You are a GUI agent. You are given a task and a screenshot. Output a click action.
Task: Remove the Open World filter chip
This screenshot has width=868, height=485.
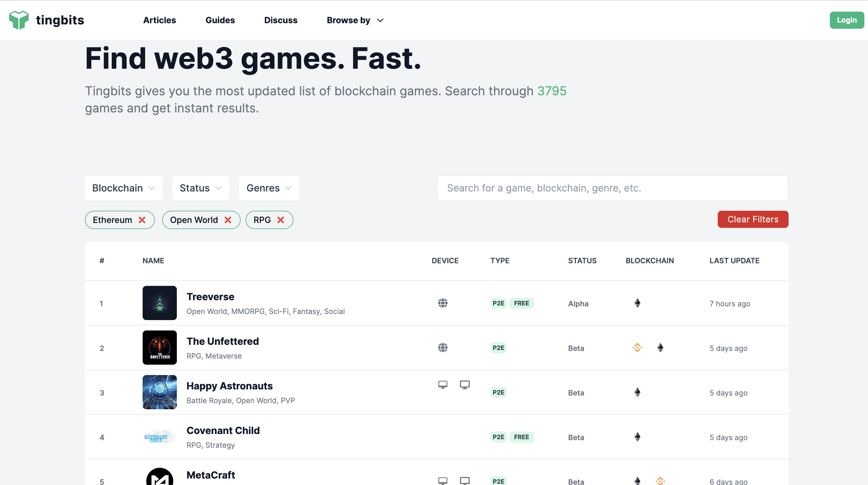point(228,220)
